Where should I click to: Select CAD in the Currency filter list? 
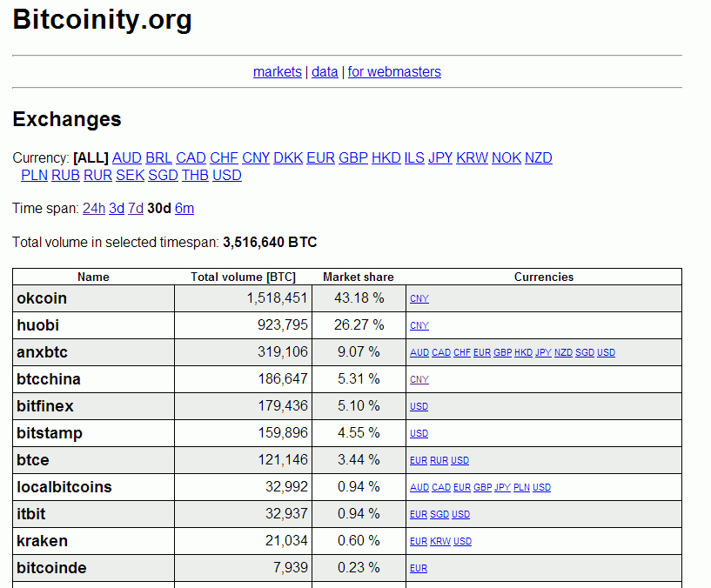pos(191,157)
